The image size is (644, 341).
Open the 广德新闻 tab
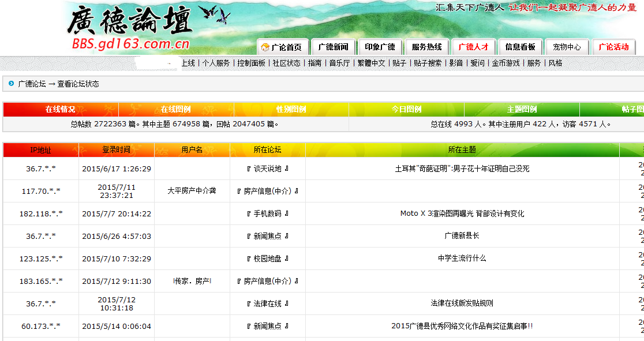click(x=333, y=47)
